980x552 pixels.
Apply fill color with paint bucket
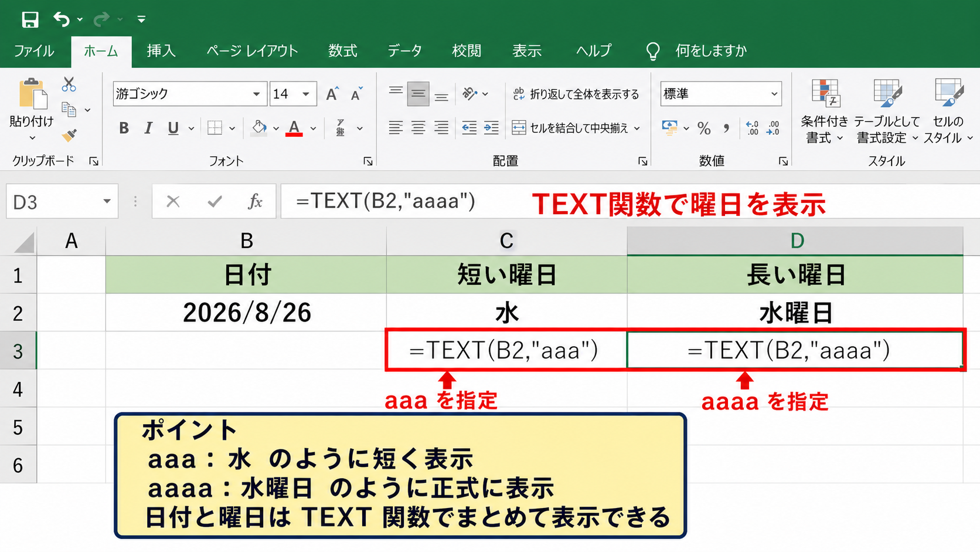pos(259,128)
